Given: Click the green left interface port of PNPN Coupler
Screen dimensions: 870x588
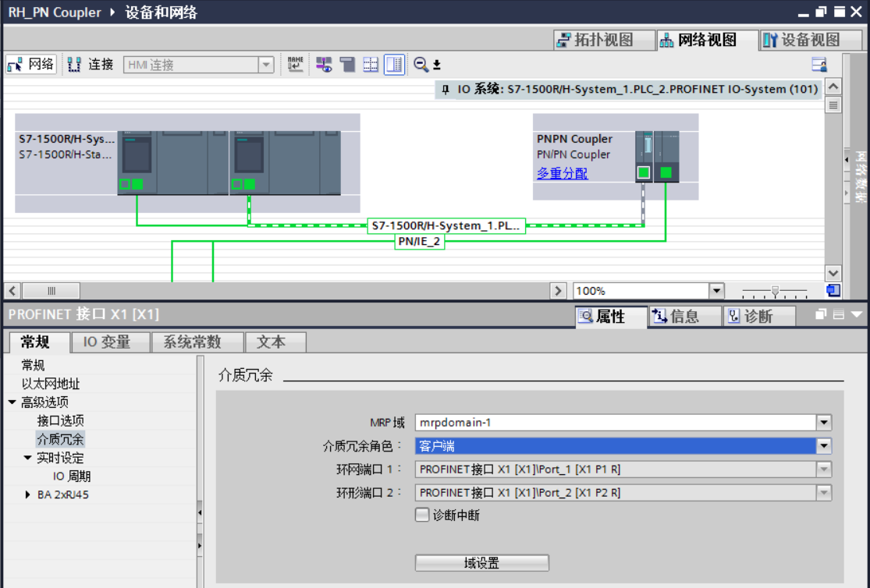Looking at the screenshot, I should pyautogui.click(x=644, y=172).
